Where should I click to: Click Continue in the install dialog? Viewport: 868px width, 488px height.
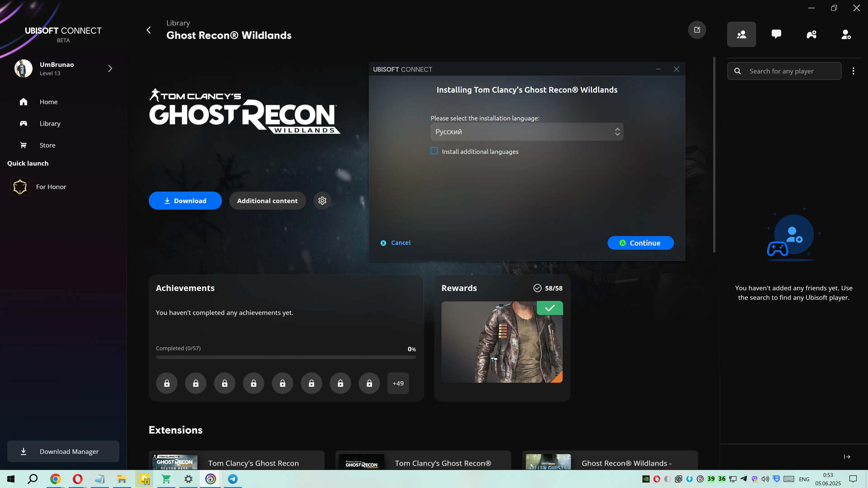[x=640, y=243]
